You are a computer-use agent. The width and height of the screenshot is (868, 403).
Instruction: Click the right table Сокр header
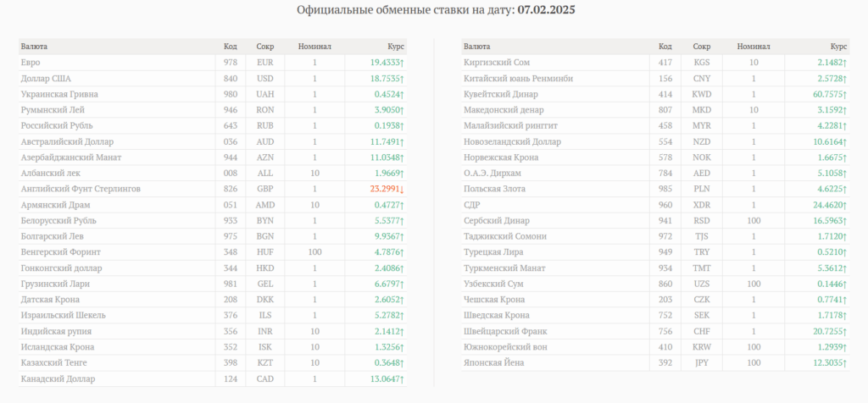pyautogui.click(x=702, y=47)
